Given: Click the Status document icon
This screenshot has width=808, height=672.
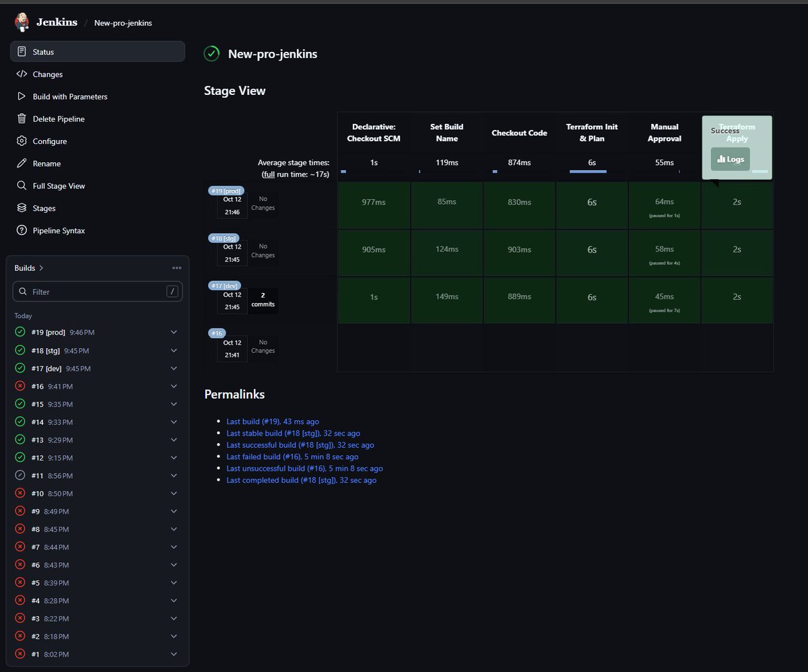Looking at the screenshot, I should (21, 52).
